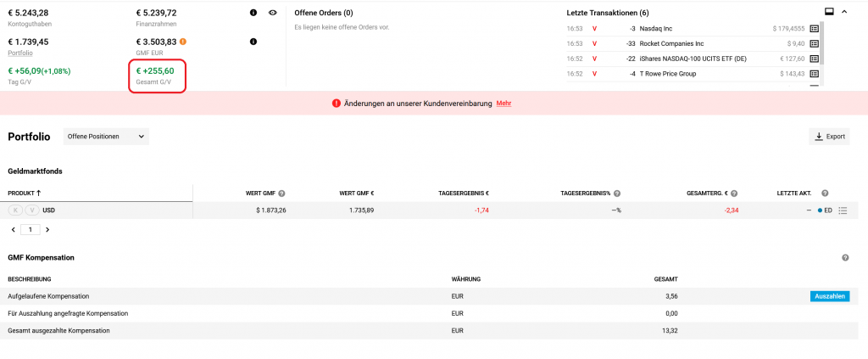The height and width of the screenshot is (359, 868).
Task: Click info icon next to Finanzrahmen
Action: [253, 13]
